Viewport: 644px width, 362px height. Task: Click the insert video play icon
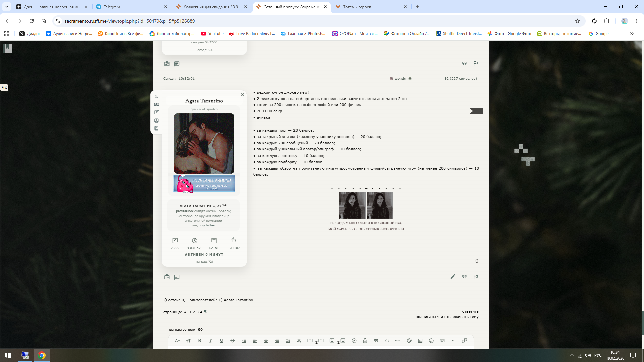[x=354, y=341]
